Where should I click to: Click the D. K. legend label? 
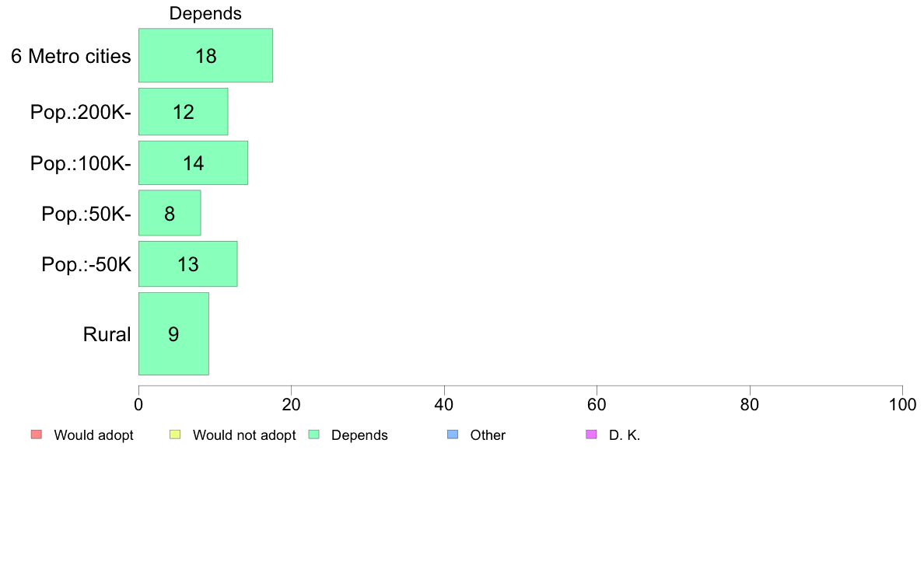pos(625,435)
